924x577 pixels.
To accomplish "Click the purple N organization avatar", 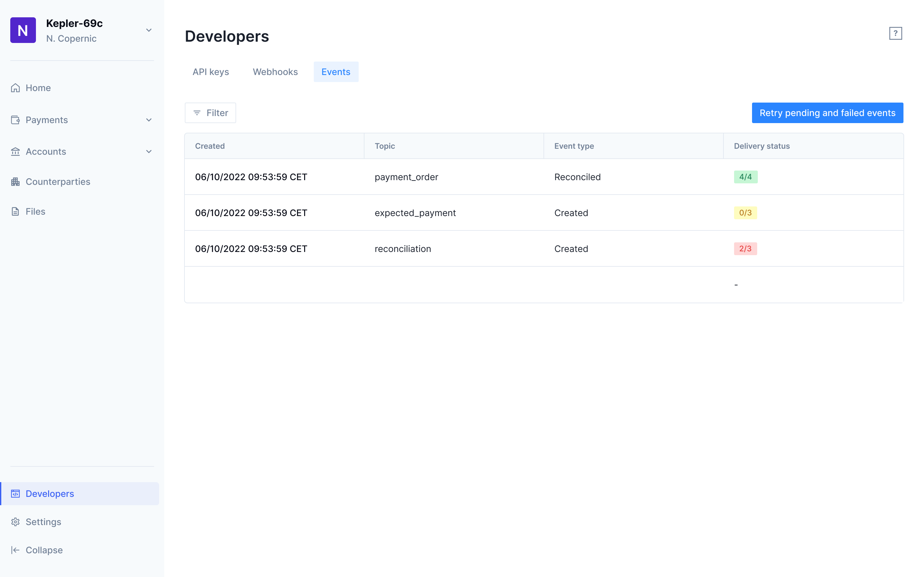I will coord(23,30).
